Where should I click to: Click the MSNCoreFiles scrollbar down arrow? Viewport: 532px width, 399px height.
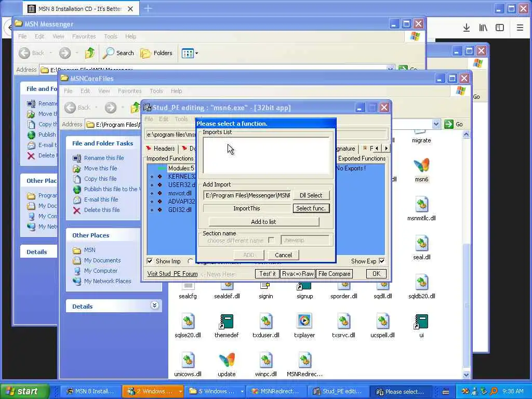[x=466, y=375]
